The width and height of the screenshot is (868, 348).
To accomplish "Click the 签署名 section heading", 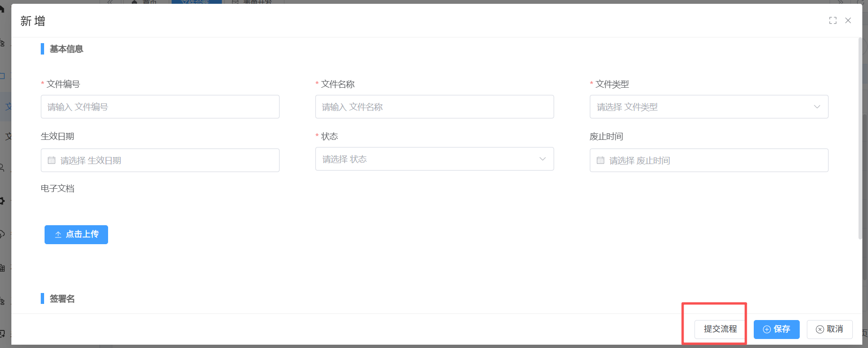I will point(62,299).
